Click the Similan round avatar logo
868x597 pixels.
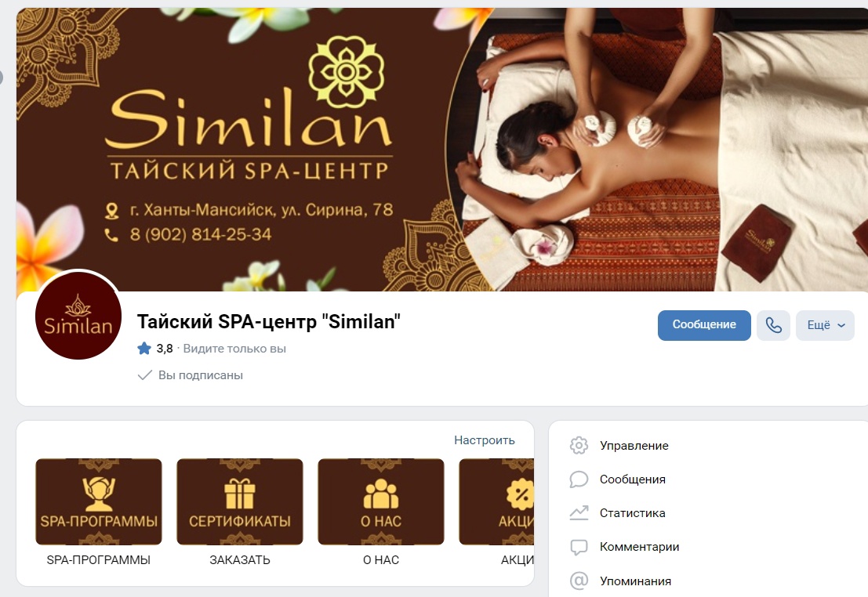78,317
